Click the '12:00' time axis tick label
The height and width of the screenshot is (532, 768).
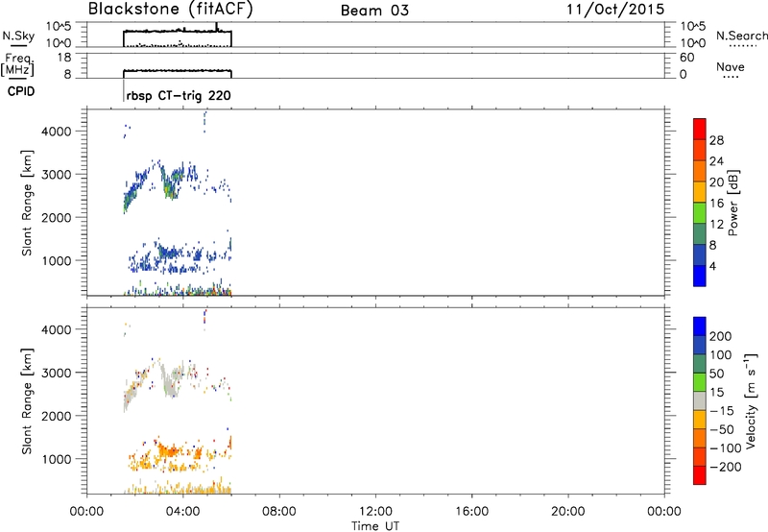375,512
